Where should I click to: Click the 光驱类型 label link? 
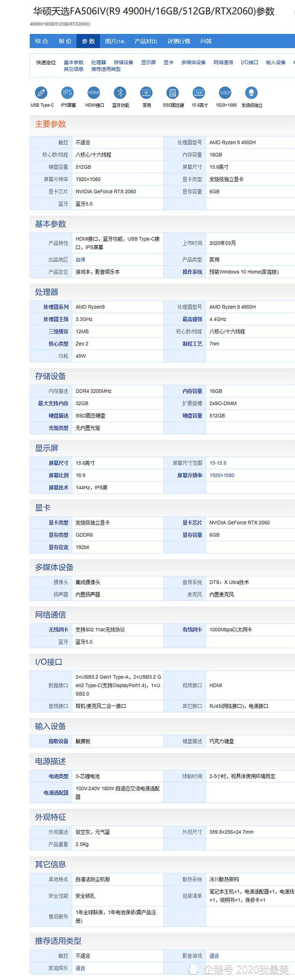pos(58,428)
